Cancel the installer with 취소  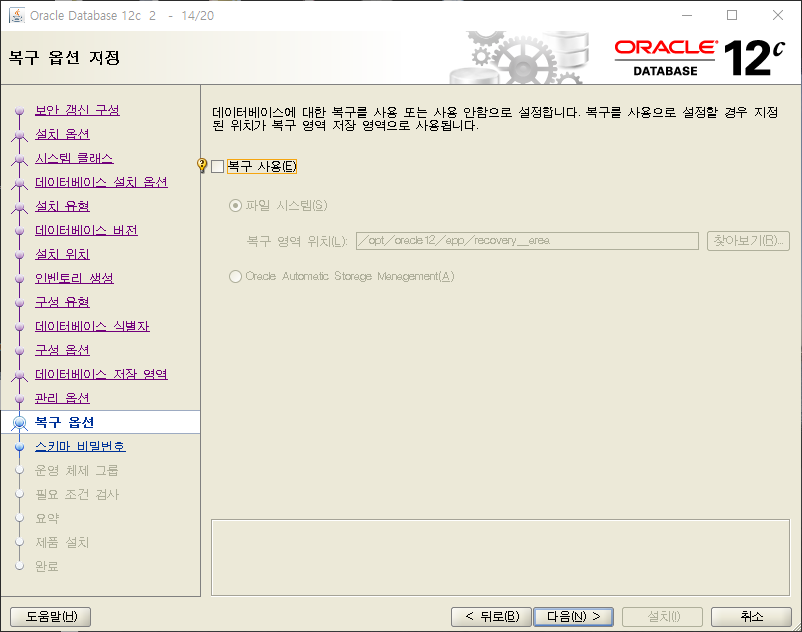tap(751, 617)
